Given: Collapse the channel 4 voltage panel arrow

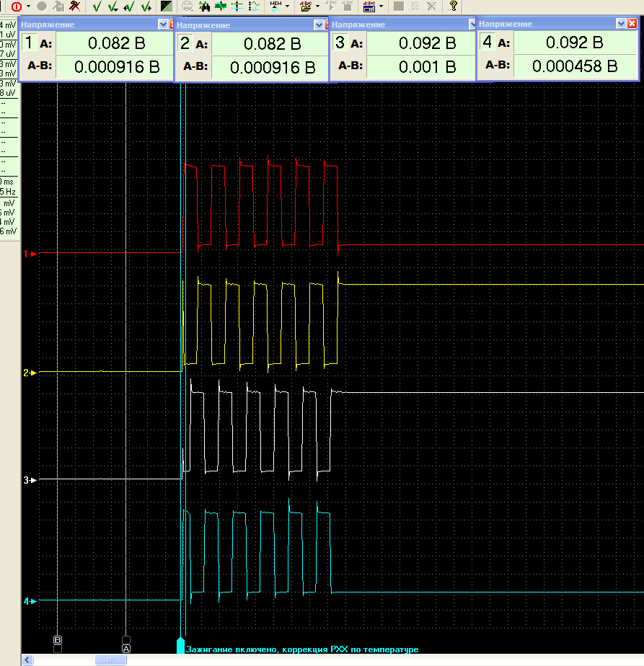Looking at the screenshot, I should tap(621, 23).
